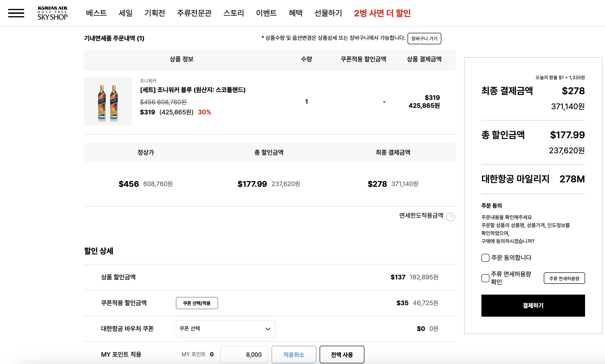Open the 이벤트 menu
Image resolution: width=605 pixels, height=364 pixels.
click(266, 13)
